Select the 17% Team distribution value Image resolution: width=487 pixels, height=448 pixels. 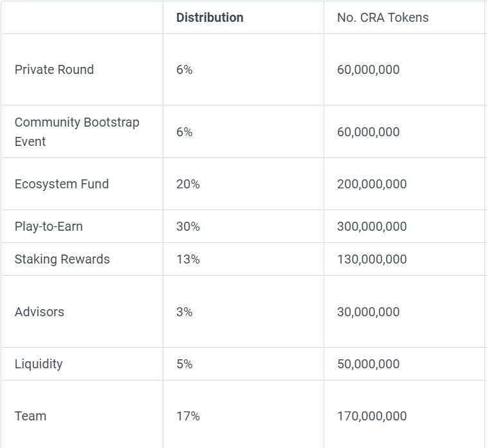coord(188,416)
